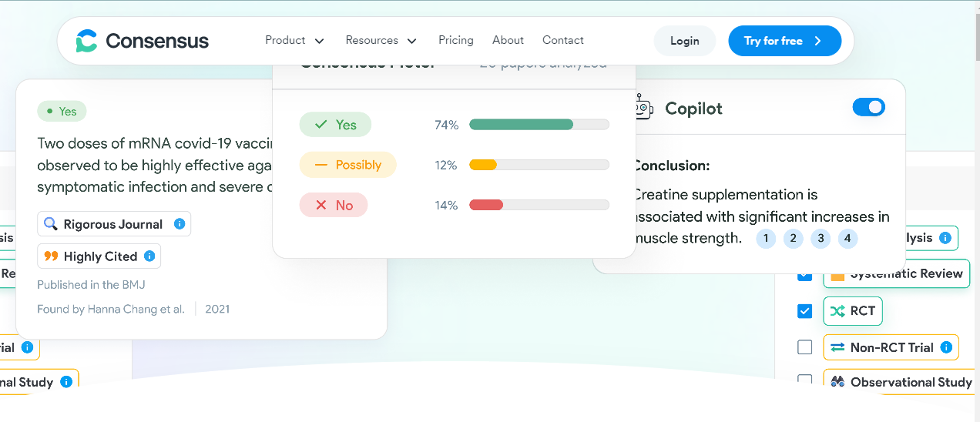Viewport: 980px width, 422px height.
Task: Click the RCT shuffle icon
Action: coord(837,311)
